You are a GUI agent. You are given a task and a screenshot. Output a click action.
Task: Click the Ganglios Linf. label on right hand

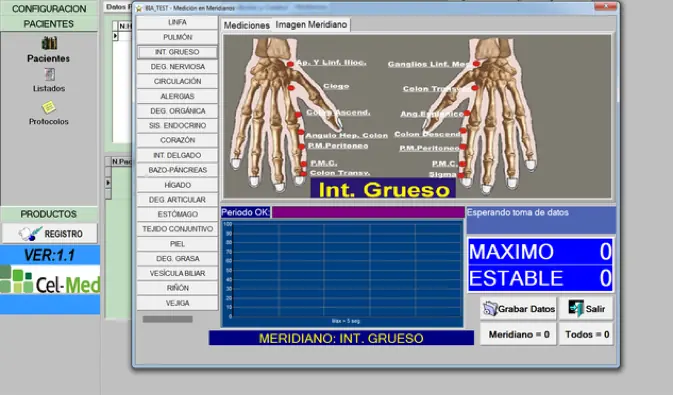[x=429, y=64]
